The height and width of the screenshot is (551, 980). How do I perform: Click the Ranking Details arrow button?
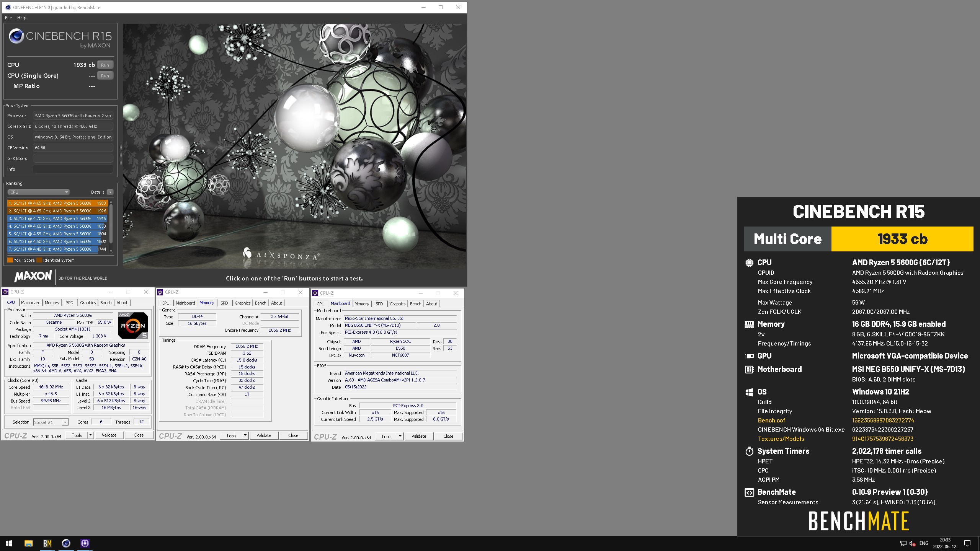110,192
